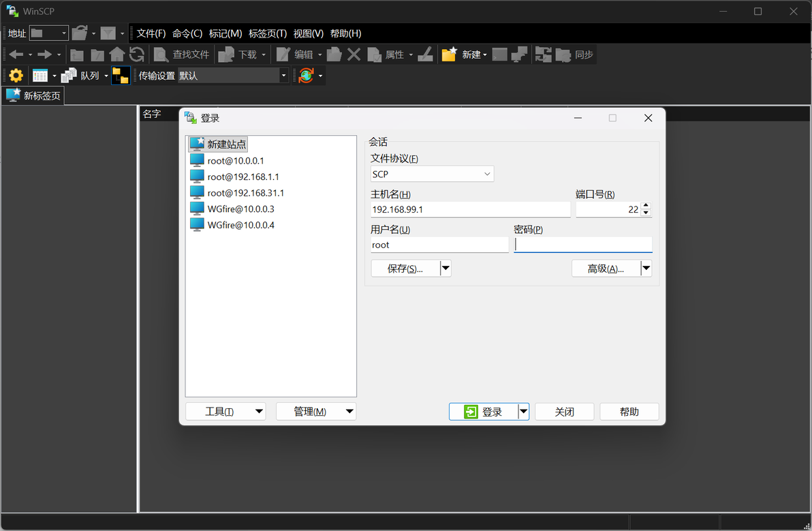
Task: Click the 关闭 button in login dialog
Action: coord(565,411)
